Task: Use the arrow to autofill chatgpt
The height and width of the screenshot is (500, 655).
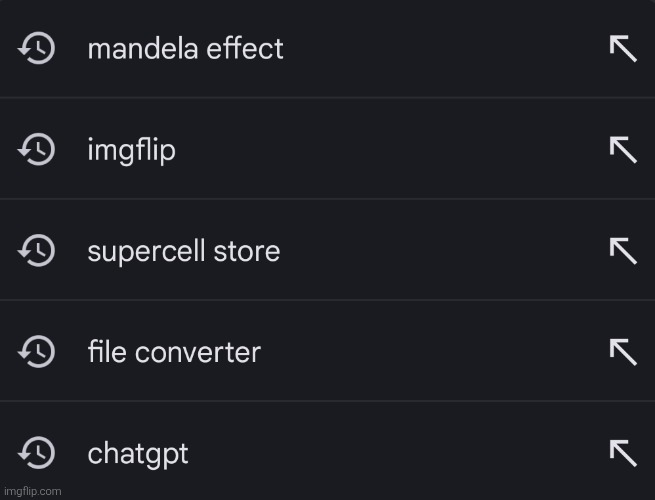Action: click(623, 452)
